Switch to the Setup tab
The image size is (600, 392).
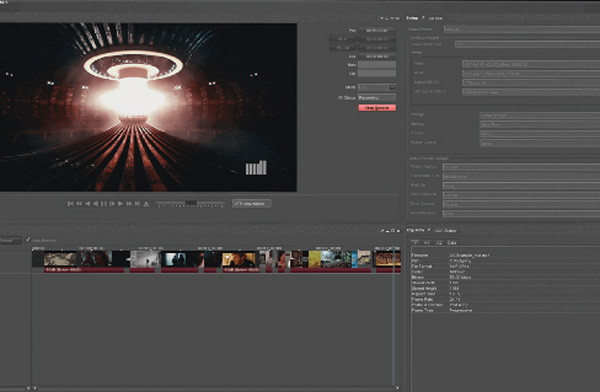pyautogui.click(x=412, y=18)
